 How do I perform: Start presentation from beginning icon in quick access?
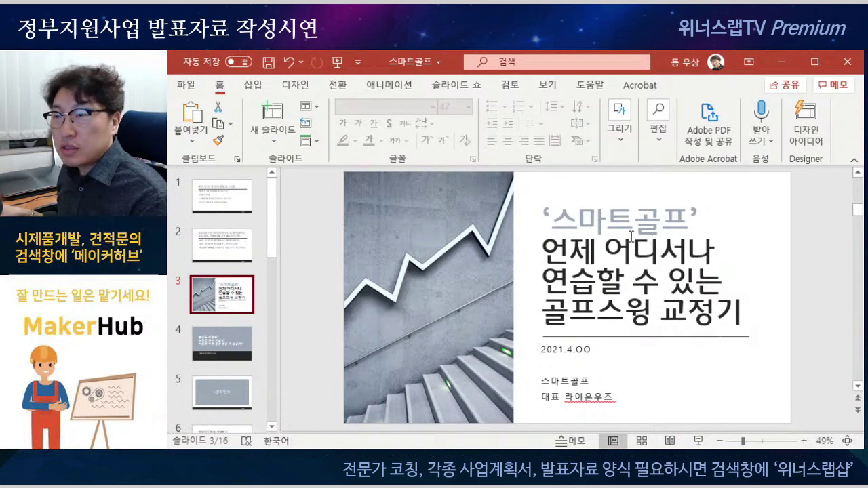click(337, 62)
